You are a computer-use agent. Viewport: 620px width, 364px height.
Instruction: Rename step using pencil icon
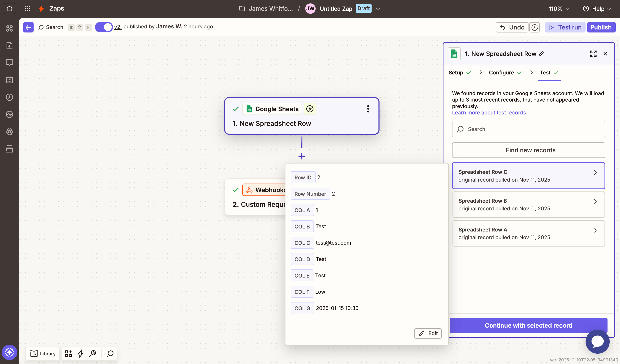tap(541, 54)
